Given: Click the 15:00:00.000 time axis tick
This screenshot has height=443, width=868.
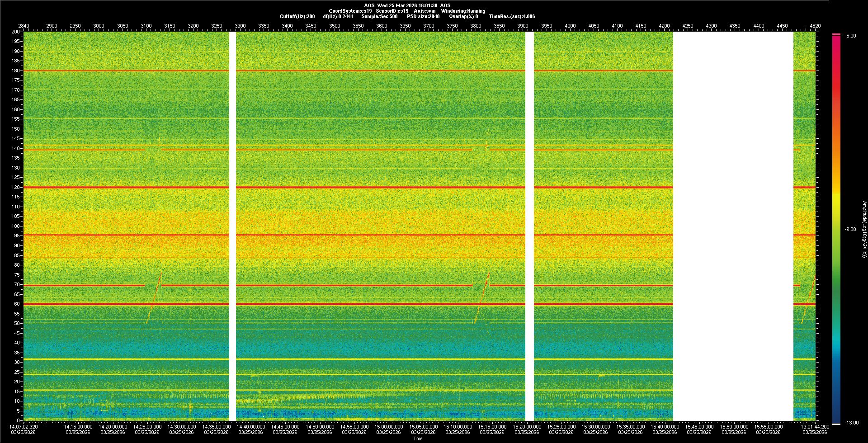Looking at the screenshot, I should point(389,426).
